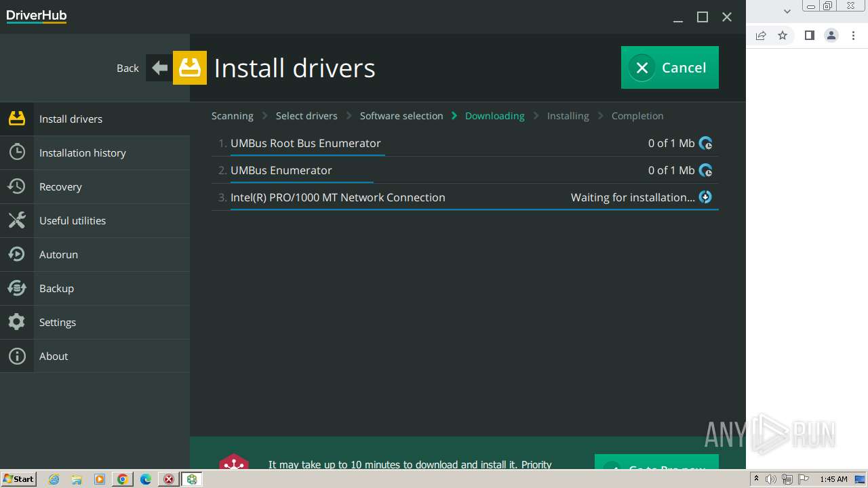Click Chrome tab search chevron

click(x=787, y=11)
